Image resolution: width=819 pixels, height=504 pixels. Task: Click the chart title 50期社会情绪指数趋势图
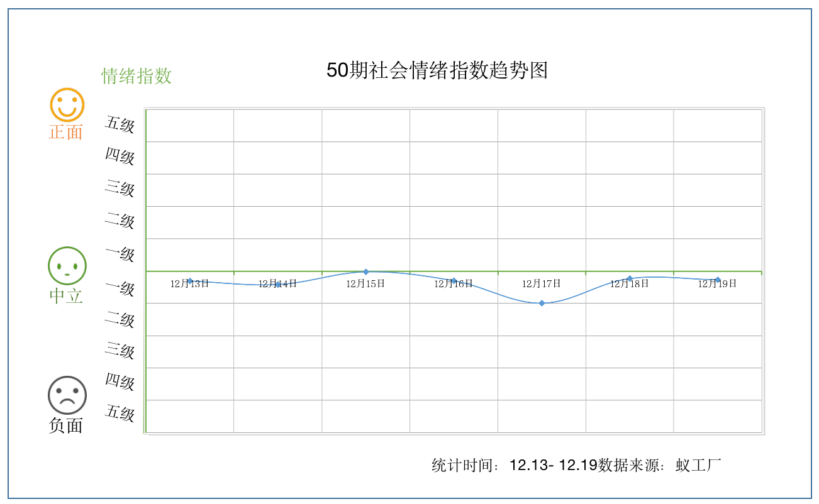[437, 70]
